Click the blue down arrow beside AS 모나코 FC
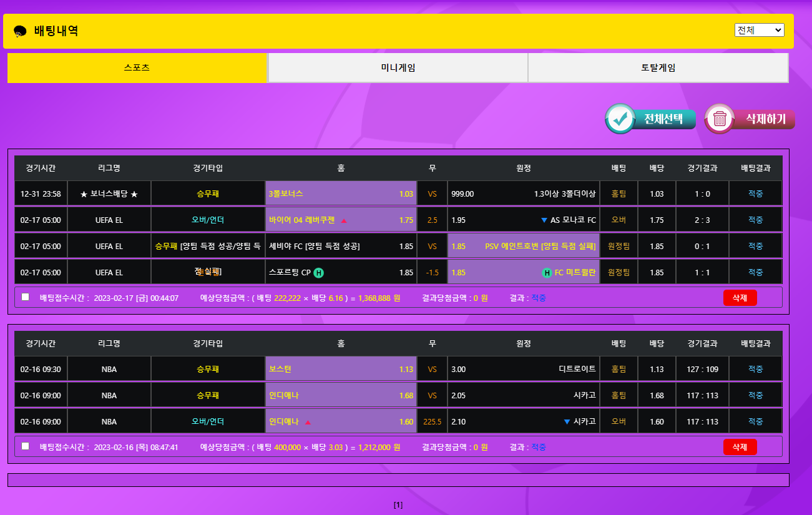This screenshot has height=515, width=812. (544, 220)
